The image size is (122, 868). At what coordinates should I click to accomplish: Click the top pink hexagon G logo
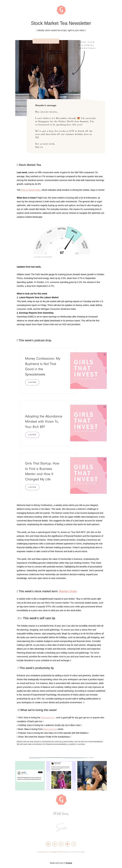pos(61,10)
